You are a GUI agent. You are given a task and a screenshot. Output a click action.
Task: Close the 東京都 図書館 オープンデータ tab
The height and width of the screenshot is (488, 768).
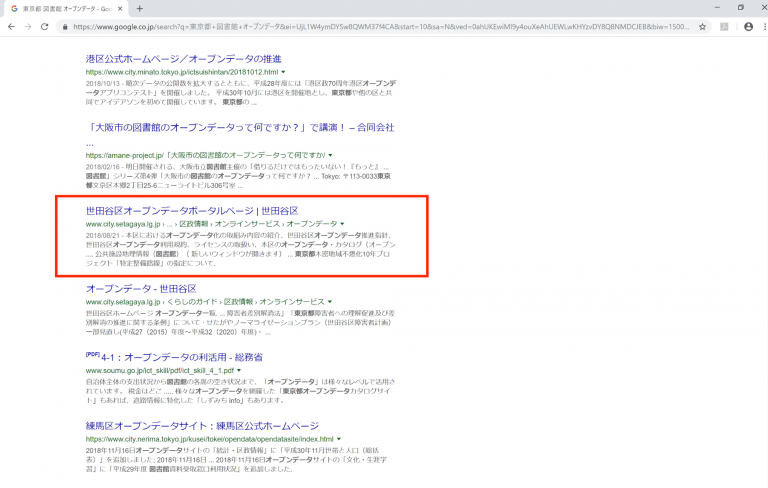click(x=120, y=8)
